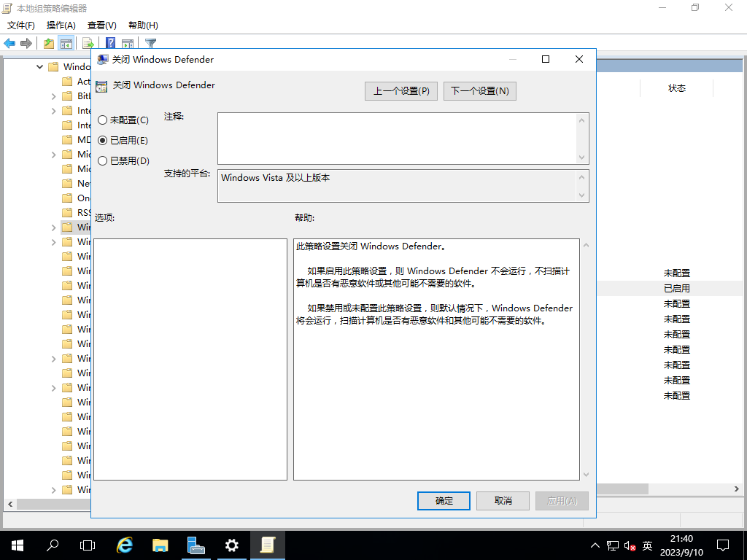Click the muted volume tray icon

point(630,545)
